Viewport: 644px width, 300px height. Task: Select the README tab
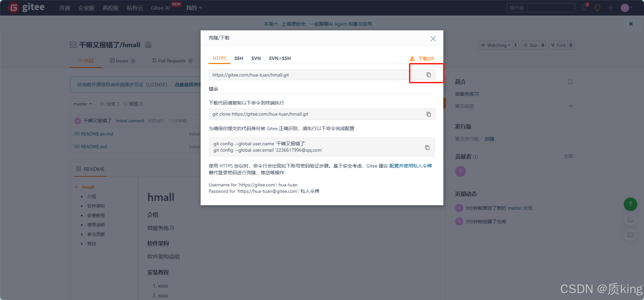pyautogui.click(x=90, y=169)
